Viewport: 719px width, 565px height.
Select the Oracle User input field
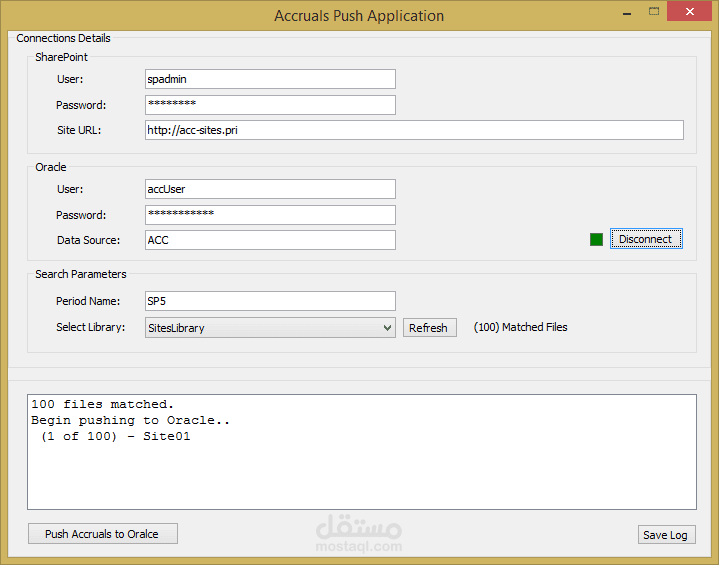270,189
